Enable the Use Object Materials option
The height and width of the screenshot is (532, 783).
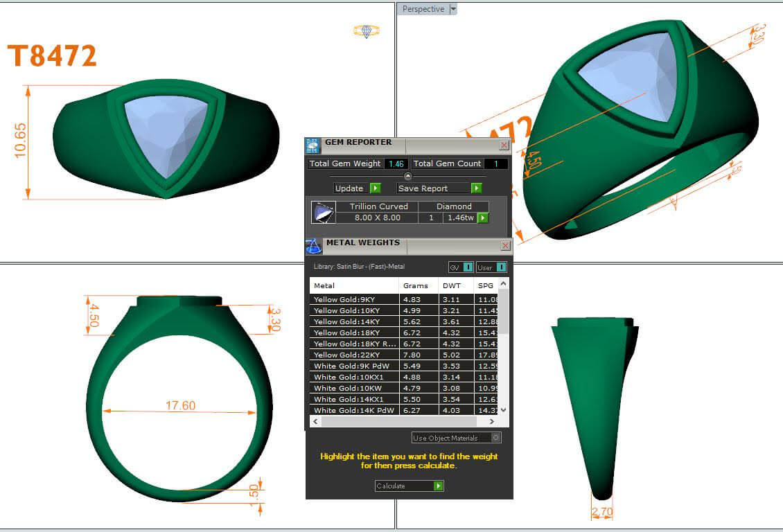(495, 438)
